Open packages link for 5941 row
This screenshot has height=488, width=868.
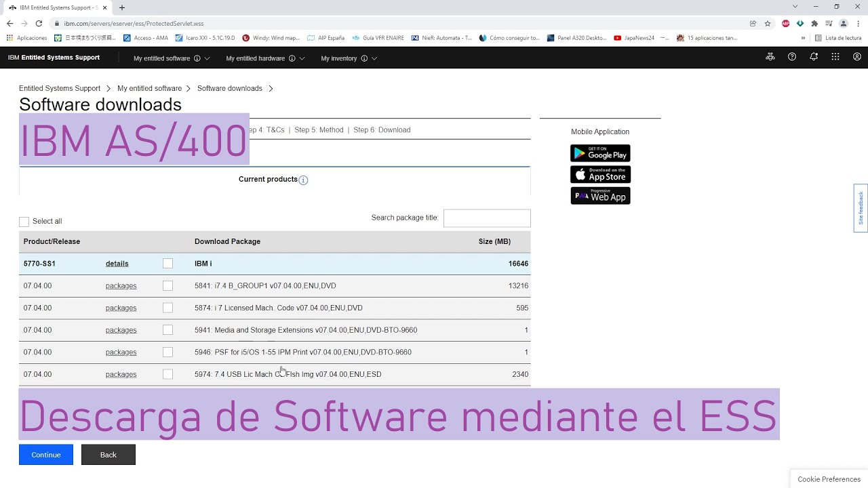pos(121,330)
